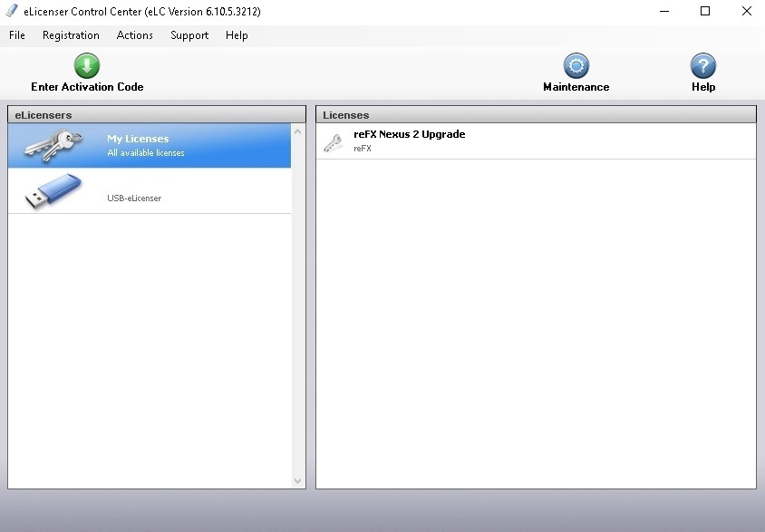Close the eLicenser Control Center window
The image size is (765, 532).
[747, 11]
